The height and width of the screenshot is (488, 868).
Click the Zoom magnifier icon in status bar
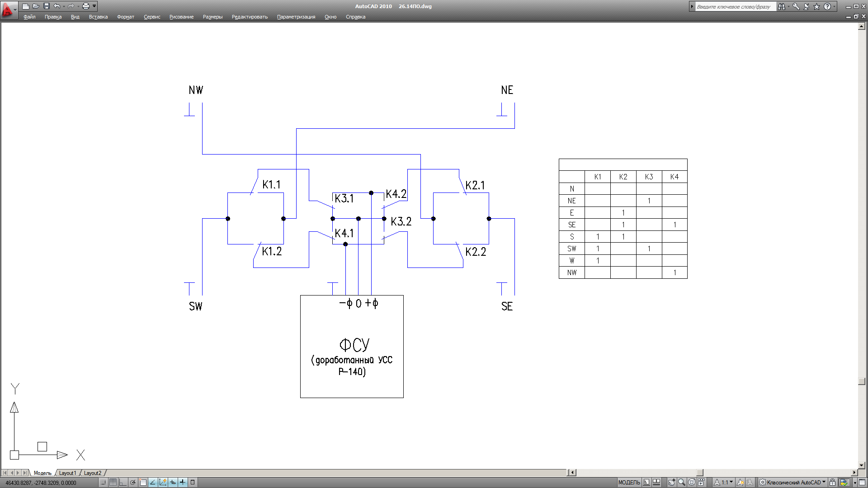pyautogui.click(x=682, y=482)
